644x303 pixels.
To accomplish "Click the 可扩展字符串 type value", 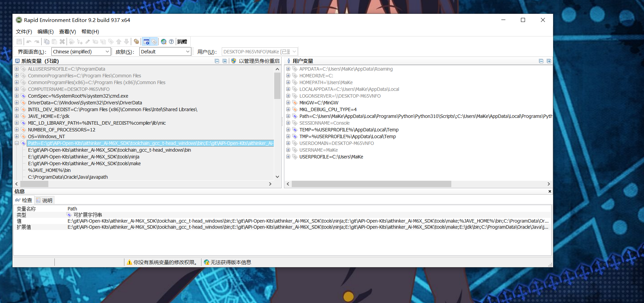I will click(x=88, y=215).
